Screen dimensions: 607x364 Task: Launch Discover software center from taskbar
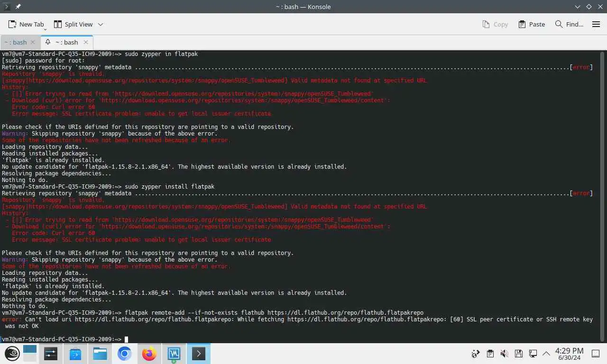coord(75,354)
